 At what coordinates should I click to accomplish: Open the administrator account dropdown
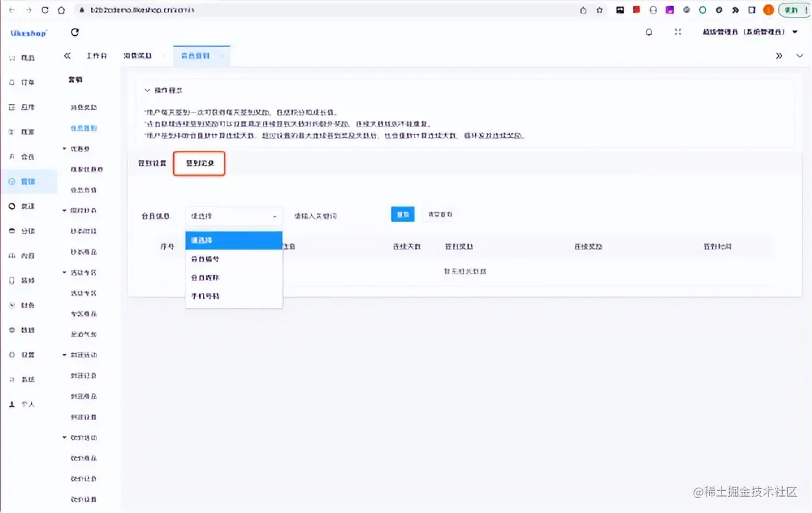click(750, 32)
